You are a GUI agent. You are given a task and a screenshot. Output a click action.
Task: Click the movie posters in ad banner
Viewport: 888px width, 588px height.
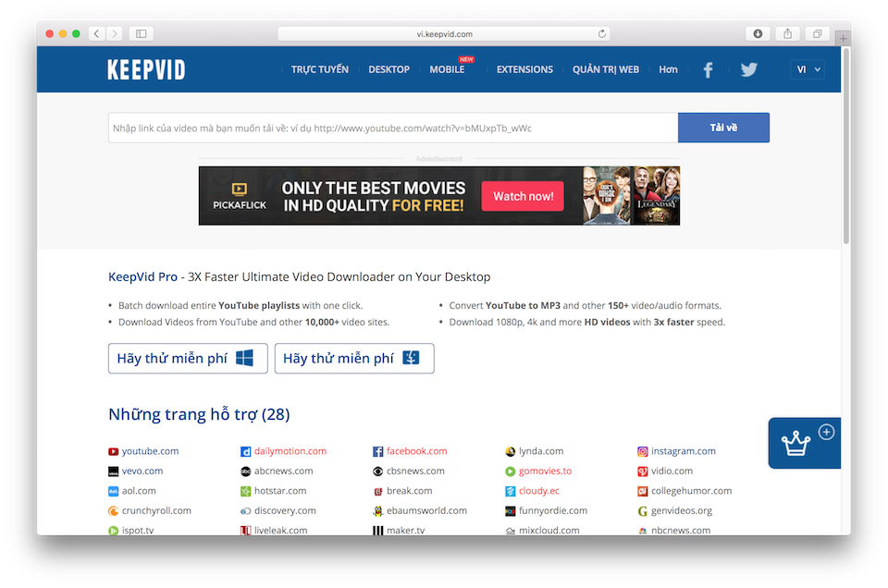pos(631,196)
